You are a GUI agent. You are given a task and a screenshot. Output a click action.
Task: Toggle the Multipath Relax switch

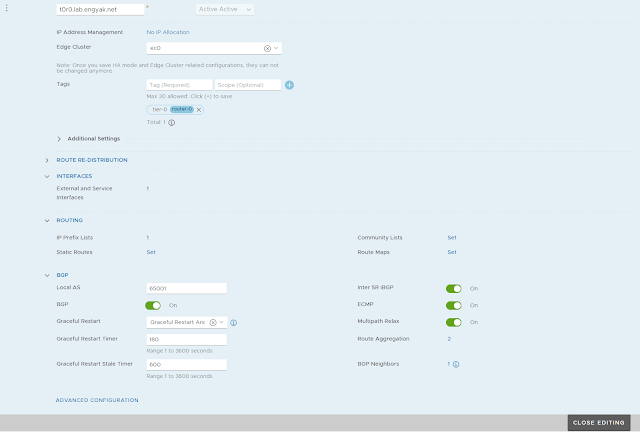(x=453, y=322)
